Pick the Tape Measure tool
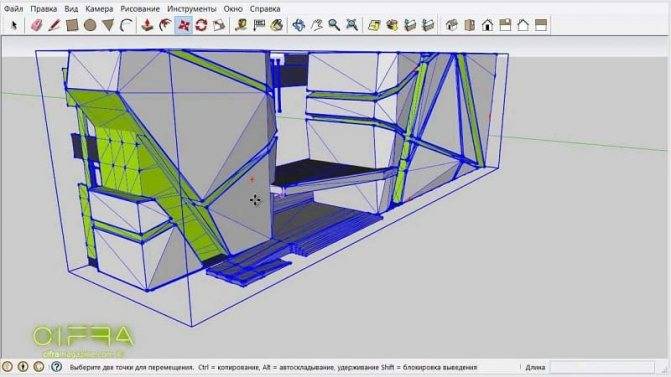Screen dimensions: 671x377 tap(241, 25)
